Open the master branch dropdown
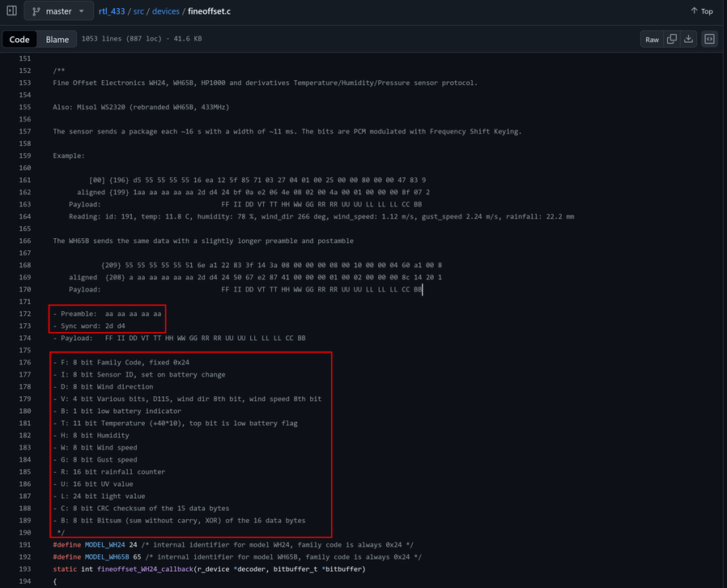The image size is (727, 588). click(x=58, y=11)
